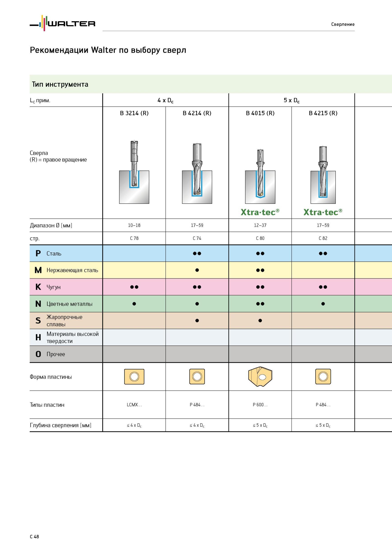
Task: Click the P 600 insert shape icon
Action: pos(260,377)
